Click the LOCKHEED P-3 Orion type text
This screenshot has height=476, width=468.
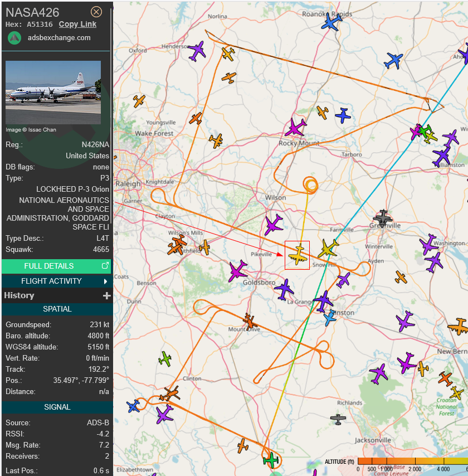72,189
